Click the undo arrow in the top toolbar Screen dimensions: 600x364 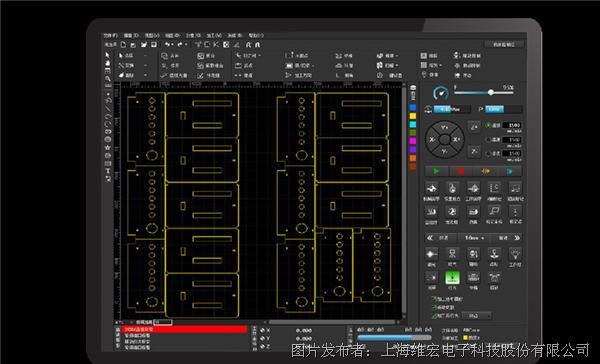click(x=168, y=45)
